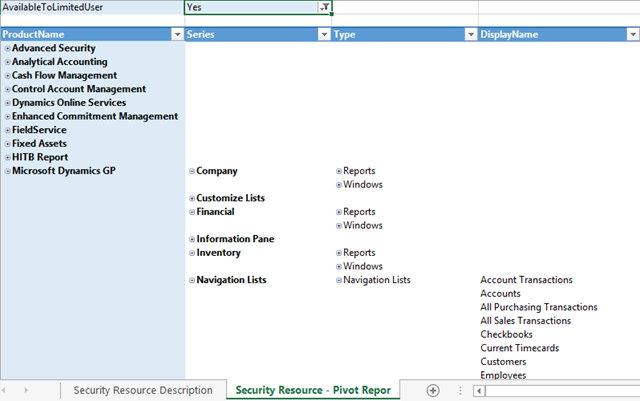Screen dimensions: 640x401
Task: Select the Security Resource - Pivot Report tab
Action: point(313,390)
